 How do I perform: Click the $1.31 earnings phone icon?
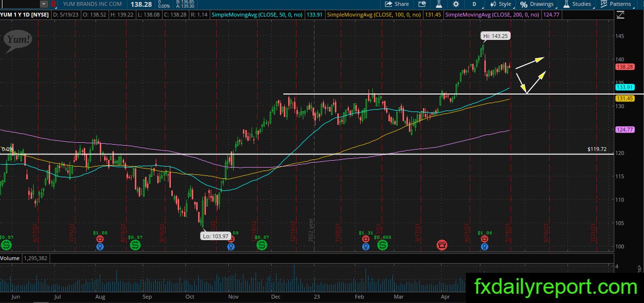(365, 239)
